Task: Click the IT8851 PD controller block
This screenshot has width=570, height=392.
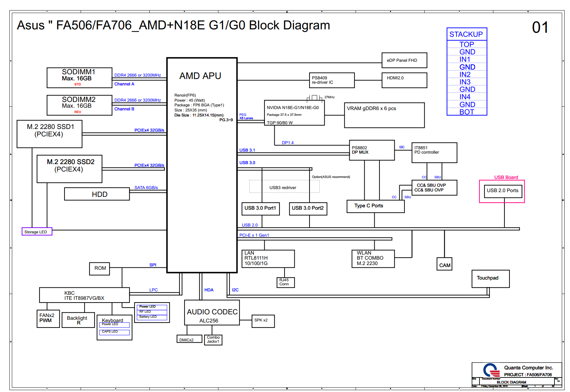Action: click(x=434, y=153)
